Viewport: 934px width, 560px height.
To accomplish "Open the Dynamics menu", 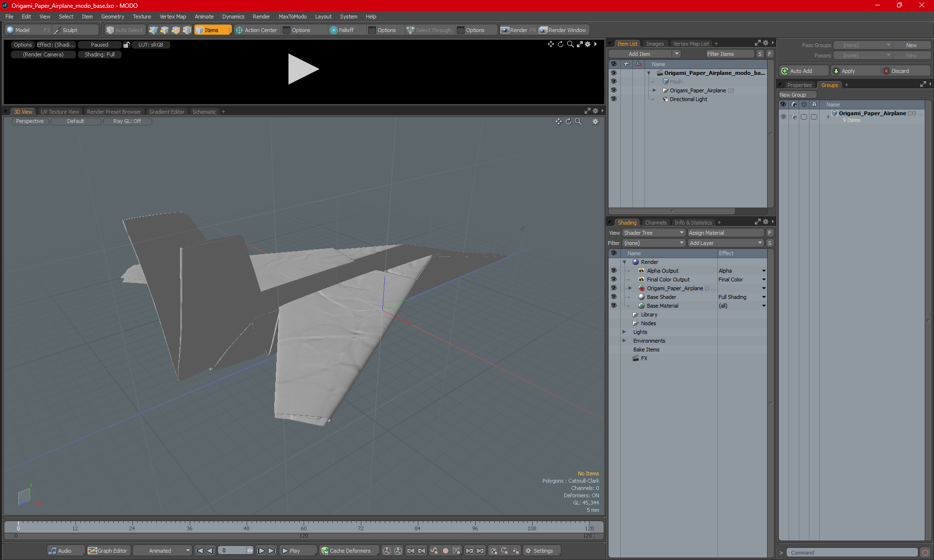I will (x=233, y=17).
